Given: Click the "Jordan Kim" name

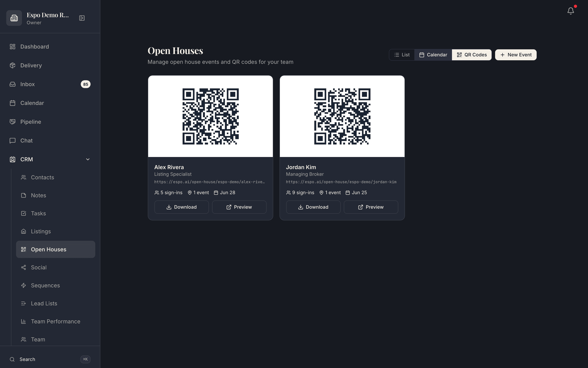Looking at the screenshot, I should coord(301,167).
